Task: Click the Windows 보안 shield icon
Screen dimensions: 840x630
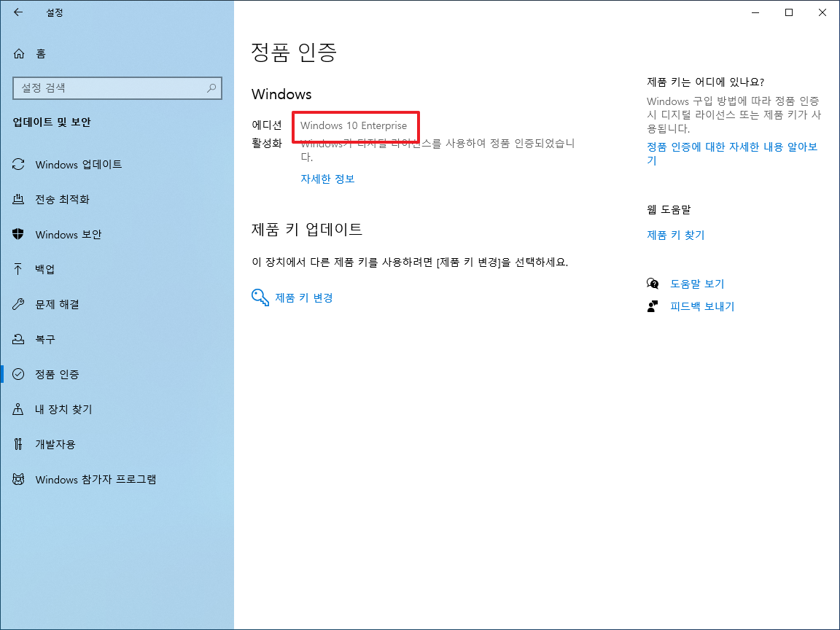Action: click(x=18, y=234)
